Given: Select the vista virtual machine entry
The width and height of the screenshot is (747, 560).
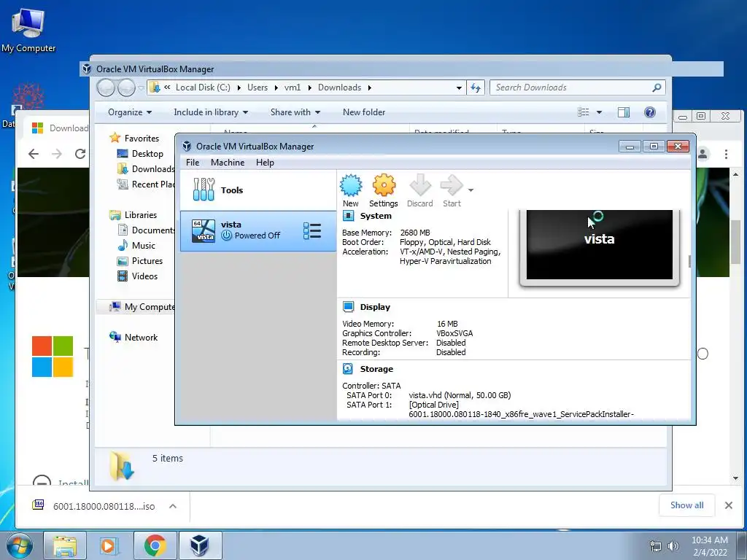Looking at the screenshot, I should coord(258,230).
